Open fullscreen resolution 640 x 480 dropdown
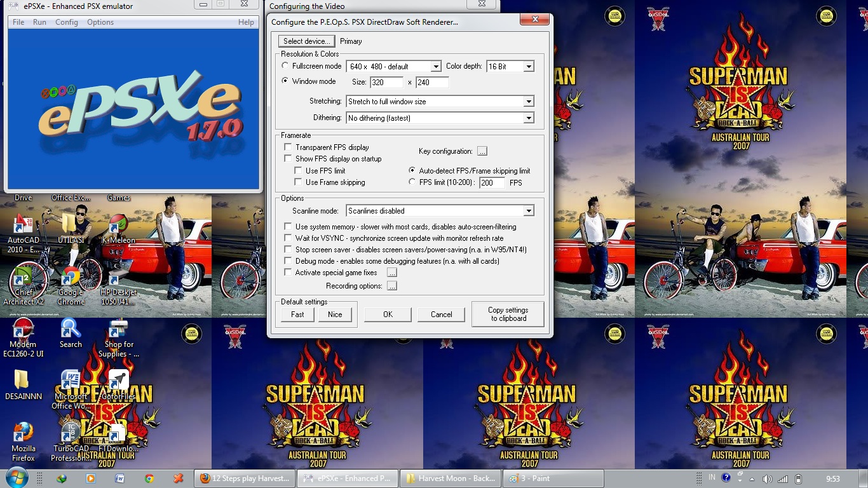The image size is (868, 488). [435, 66]
